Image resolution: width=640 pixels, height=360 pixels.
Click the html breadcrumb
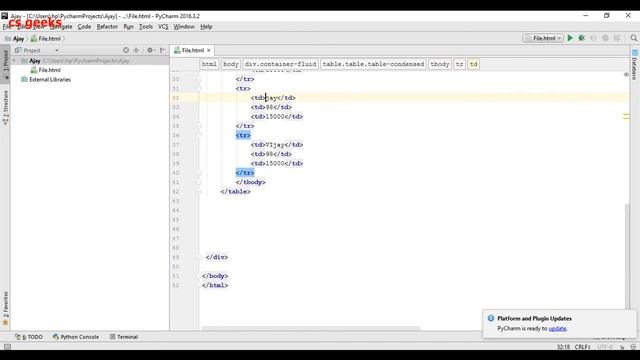pyautogui.click(x=209, y=64)
